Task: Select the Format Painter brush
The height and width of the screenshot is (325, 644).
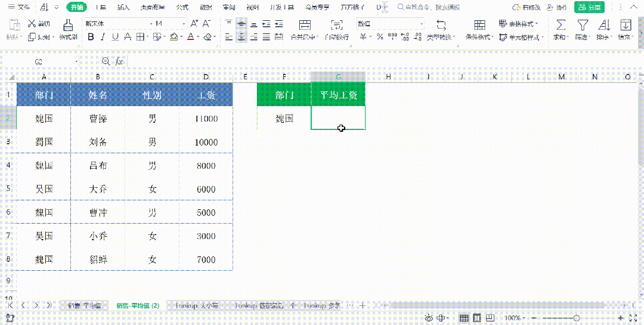Action: [68, 26]
